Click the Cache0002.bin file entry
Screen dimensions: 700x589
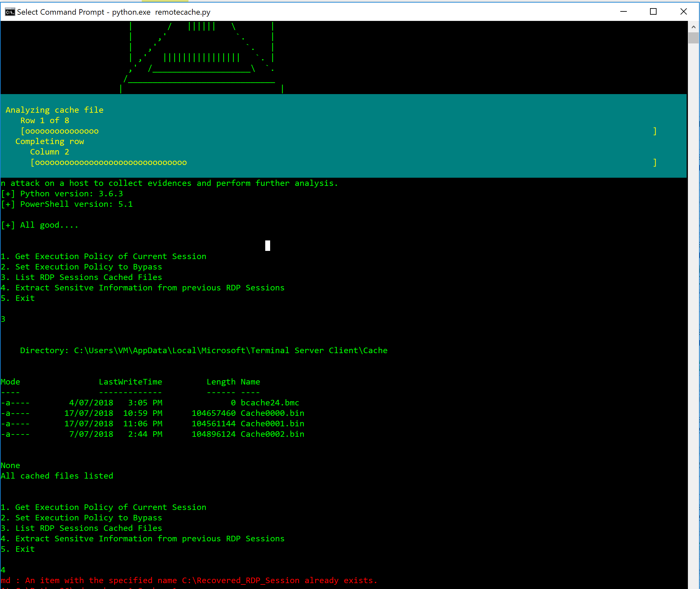pyautogui.click(x=272, y=434)
